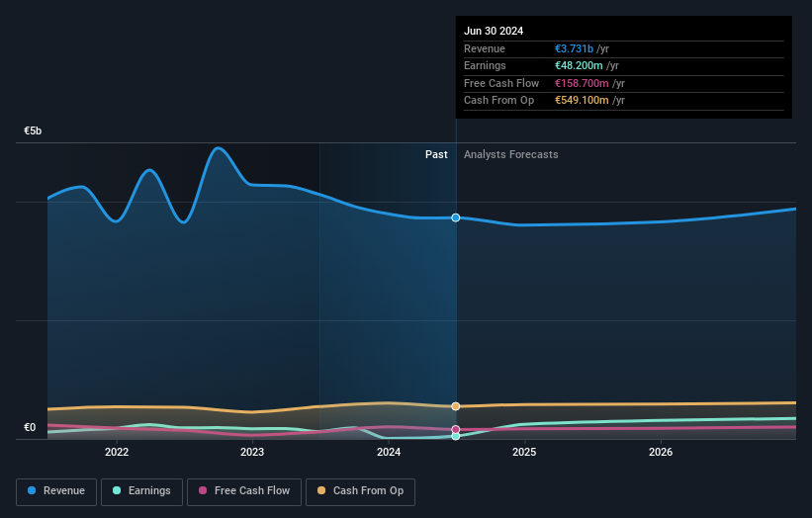
Task: Click the pink Free Cash Flow data point
Action: coord(456,429)
